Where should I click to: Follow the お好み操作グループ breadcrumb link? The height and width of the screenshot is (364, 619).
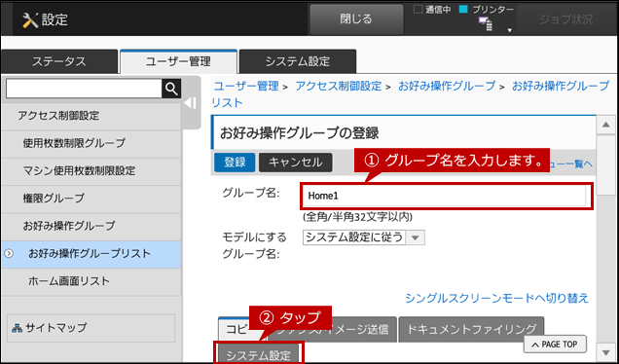447,86
